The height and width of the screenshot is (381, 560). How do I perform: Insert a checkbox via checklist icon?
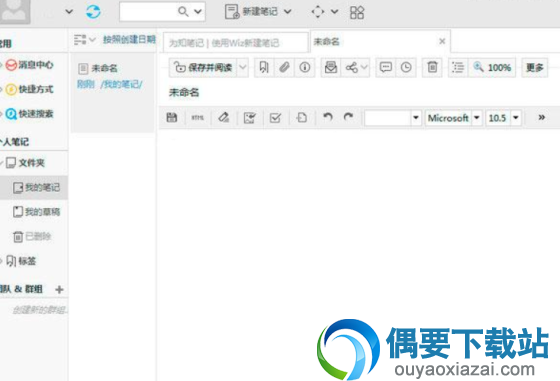point(275,117)
